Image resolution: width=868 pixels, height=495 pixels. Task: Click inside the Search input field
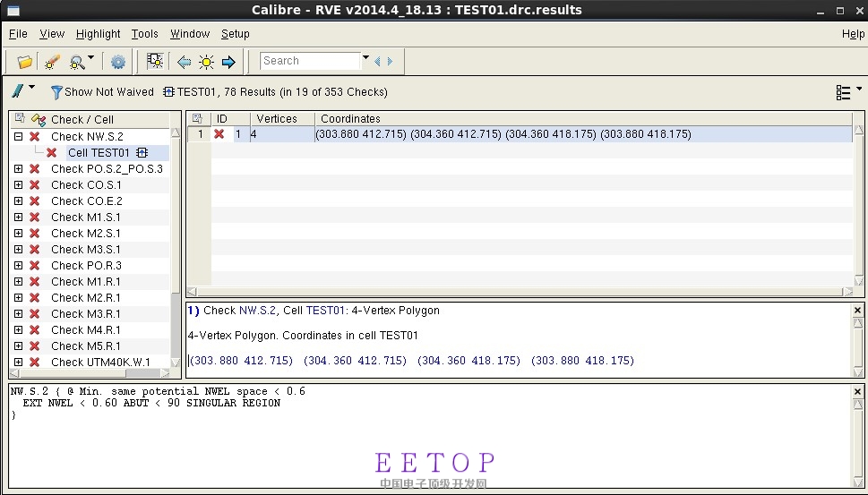309,61
